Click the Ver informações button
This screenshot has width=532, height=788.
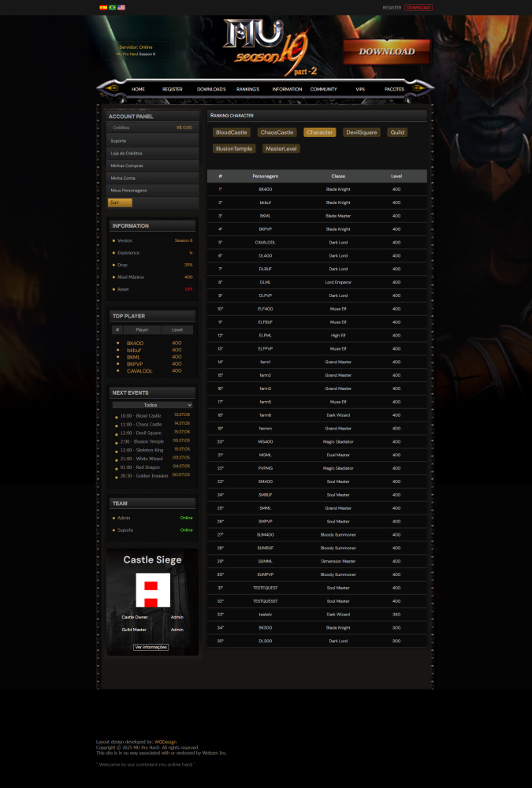tap(151, 647)
